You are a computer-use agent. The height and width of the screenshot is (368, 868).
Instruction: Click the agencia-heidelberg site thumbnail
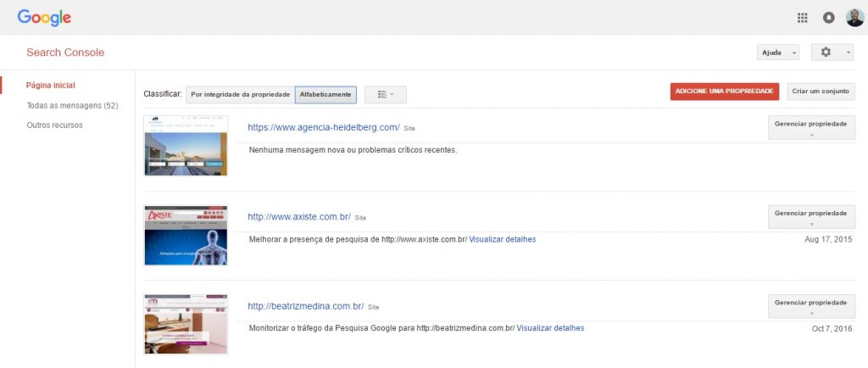click(186, 146)
